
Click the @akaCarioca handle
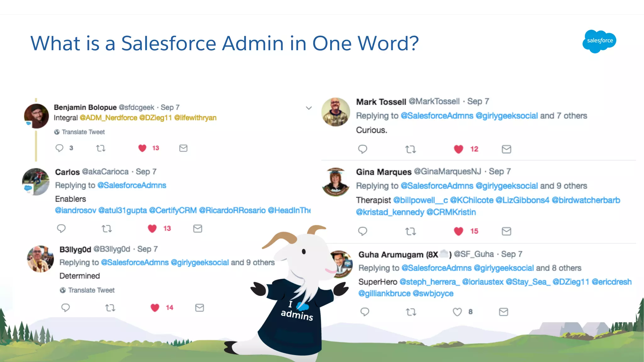105,172
